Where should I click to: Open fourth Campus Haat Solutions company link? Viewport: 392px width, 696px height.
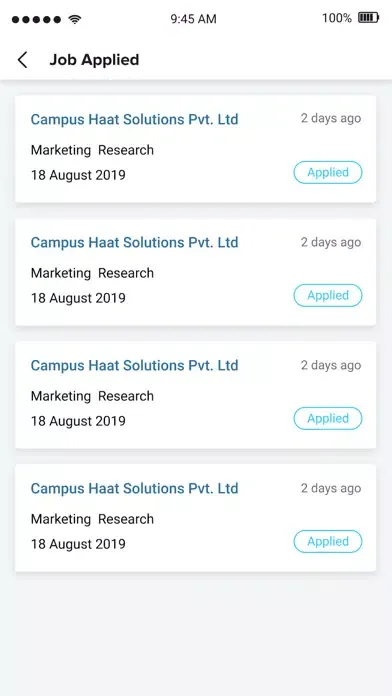point(135,488)
